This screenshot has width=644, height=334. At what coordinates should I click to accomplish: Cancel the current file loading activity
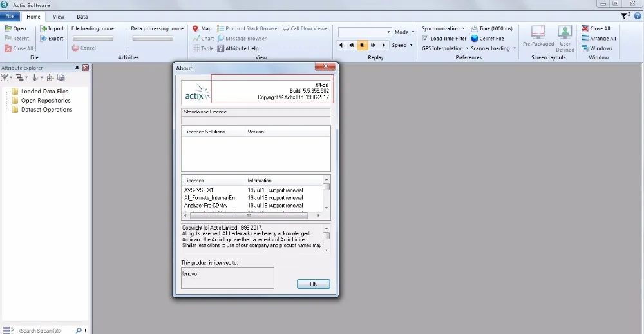pyautogui.click(x=84, y=48)
